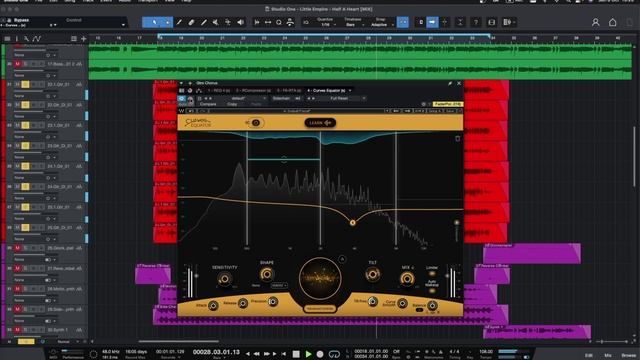
Task: Toggle the SC sidechain button in Curves Equator
Action: click(x=256, y=122)
